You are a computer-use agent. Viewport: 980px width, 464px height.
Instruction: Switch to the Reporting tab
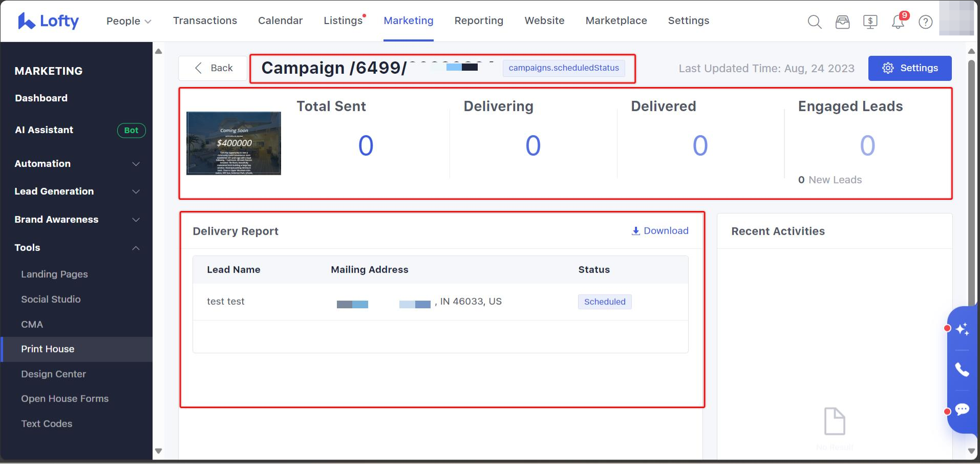tap(479, 20)
